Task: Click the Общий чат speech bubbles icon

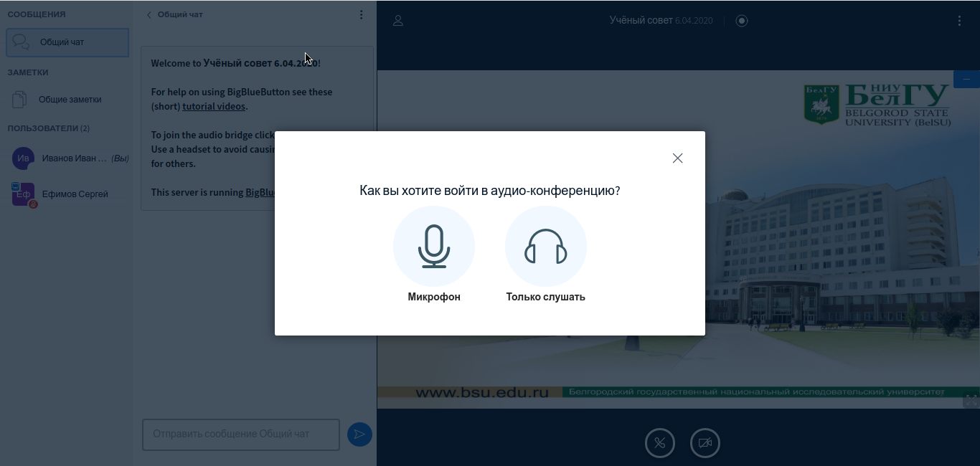Action: 22,42
